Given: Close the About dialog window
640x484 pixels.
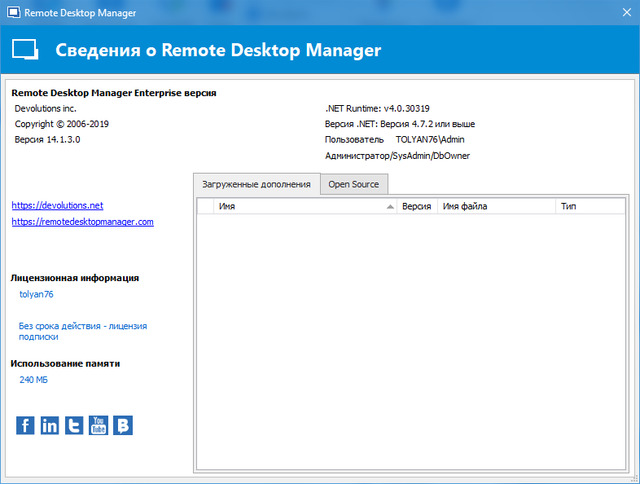Looking at the screenshot, I should click(x=616, y=13).
